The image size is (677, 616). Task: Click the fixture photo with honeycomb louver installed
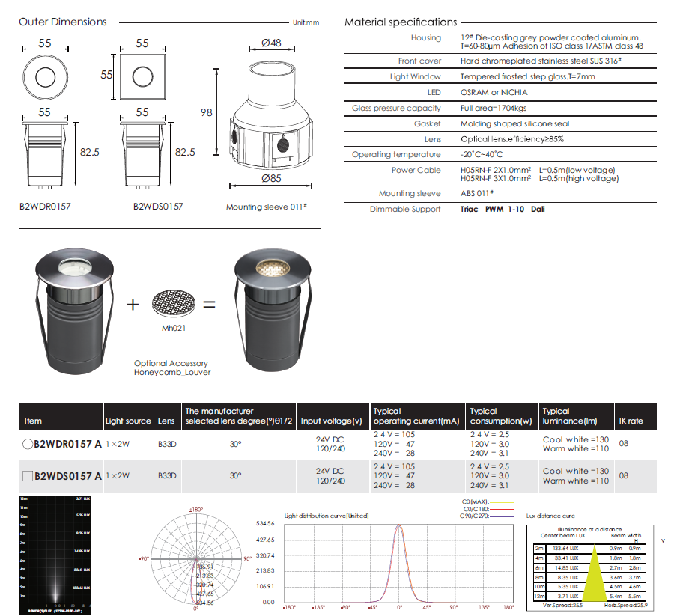click(270, 307)
